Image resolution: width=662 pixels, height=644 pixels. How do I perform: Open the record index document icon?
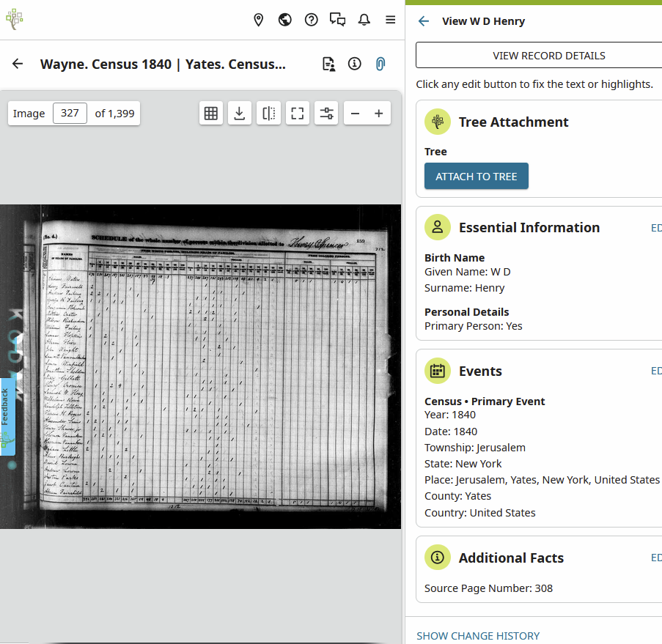(328, 64)
